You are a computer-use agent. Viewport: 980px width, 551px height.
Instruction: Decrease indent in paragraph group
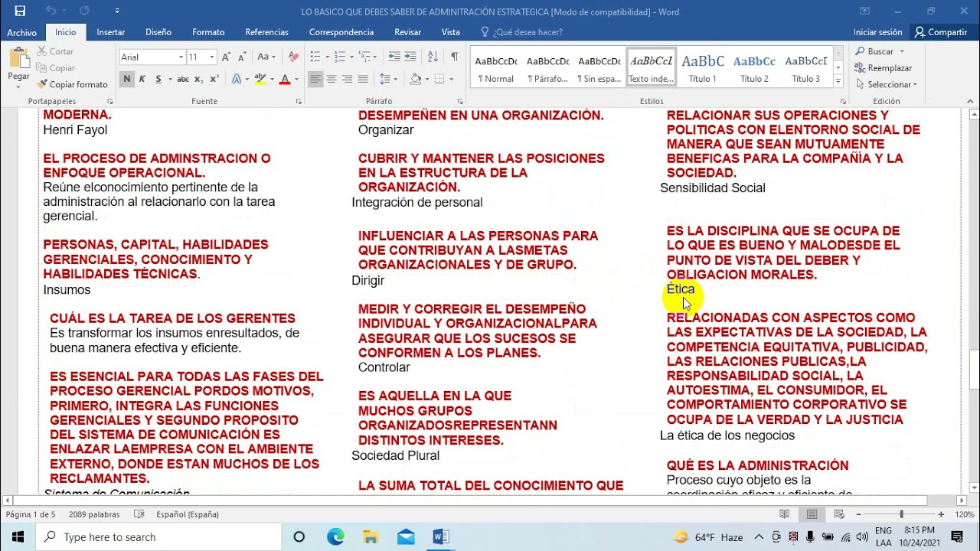(x=394, y=57)
